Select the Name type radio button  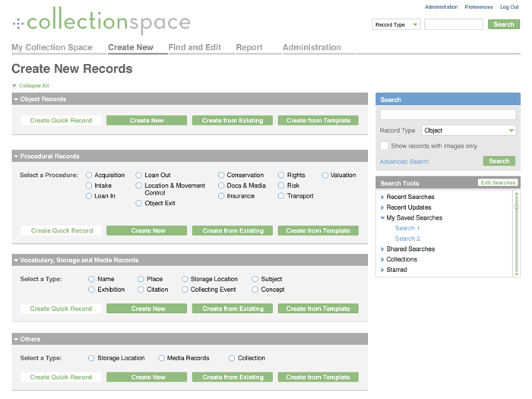click(91, 279)
